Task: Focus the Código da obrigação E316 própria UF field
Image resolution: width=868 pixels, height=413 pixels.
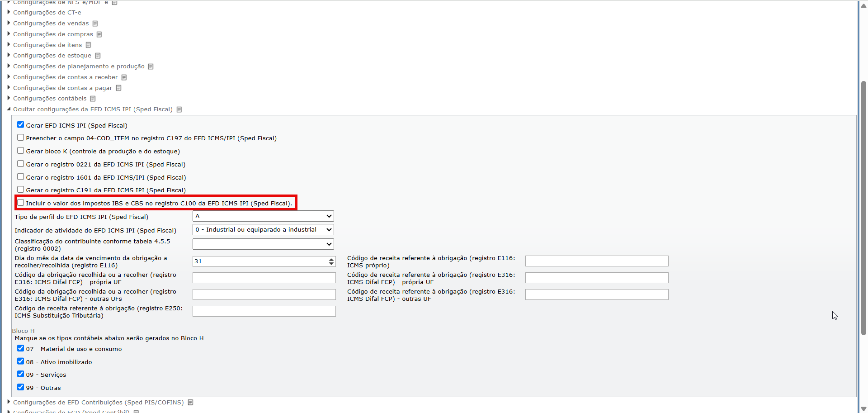Action: (264, 278)
